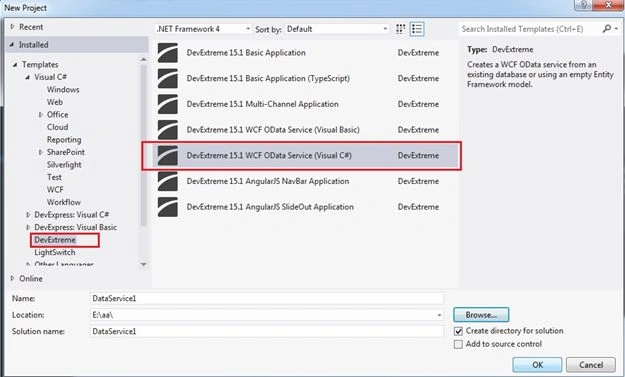Focus the Search Installed Templates box

pyautogui.click(x=530, y=29)
